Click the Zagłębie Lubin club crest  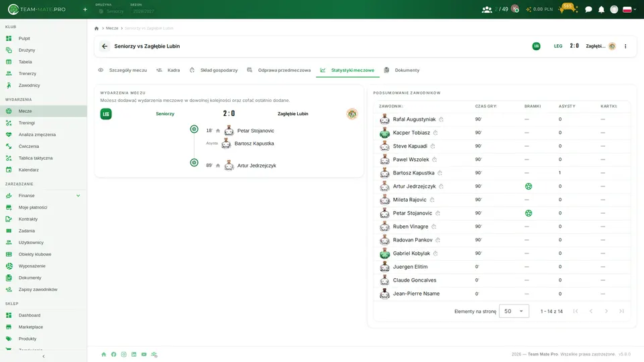pyautogui.click(x=352, y=114)
